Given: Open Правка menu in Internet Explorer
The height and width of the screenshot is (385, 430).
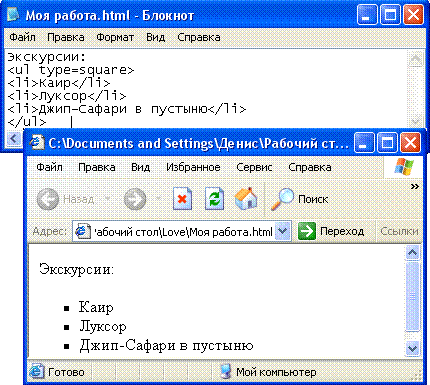Looking at the screenshot, I should [x=97, y=167].
